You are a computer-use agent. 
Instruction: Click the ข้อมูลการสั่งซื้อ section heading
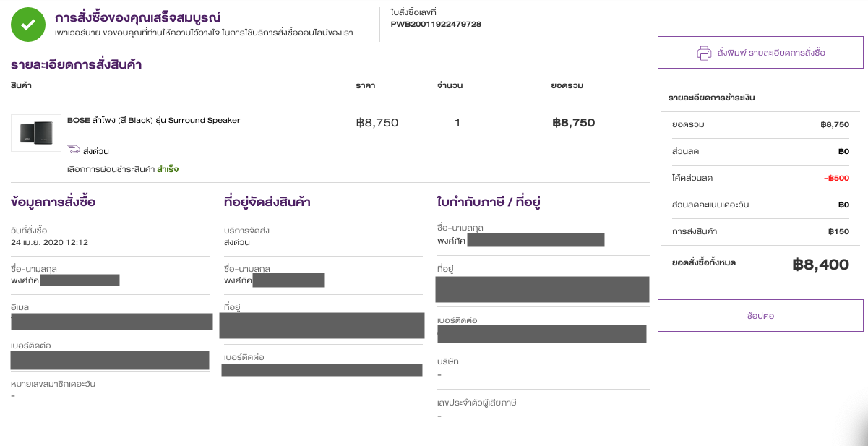[x=53, y=202]
